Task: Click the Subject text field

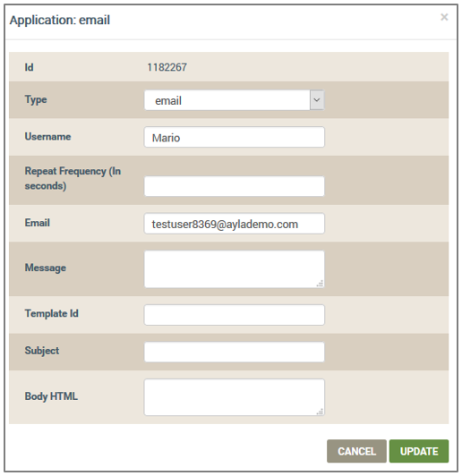Action: (235, 353)
